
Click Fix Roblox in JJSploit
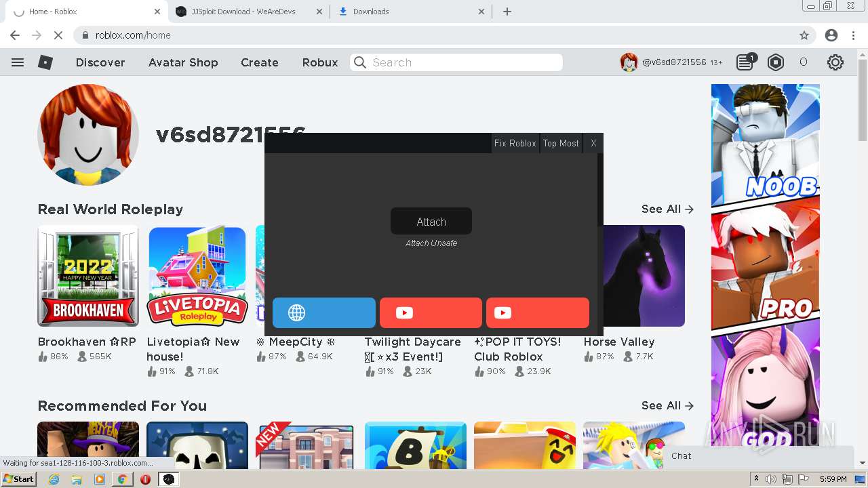pos(515,143)
